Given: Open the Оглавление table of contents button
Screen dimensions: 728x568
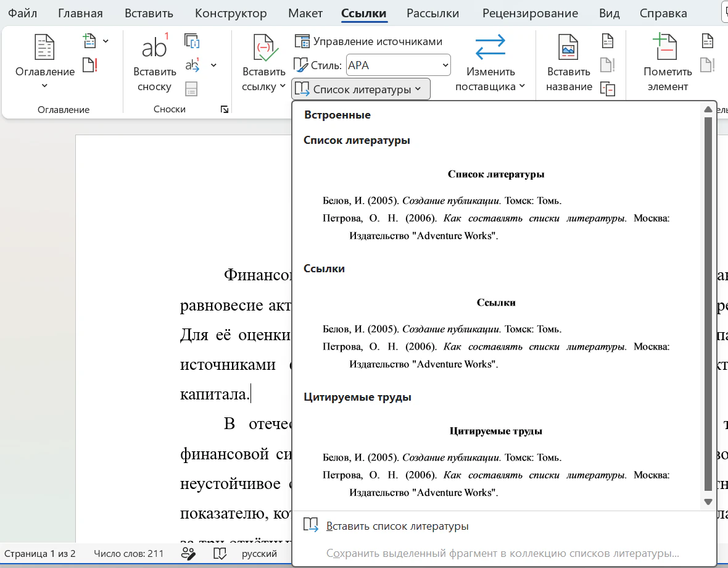Looking at the screenshot, I should [44, 62].
